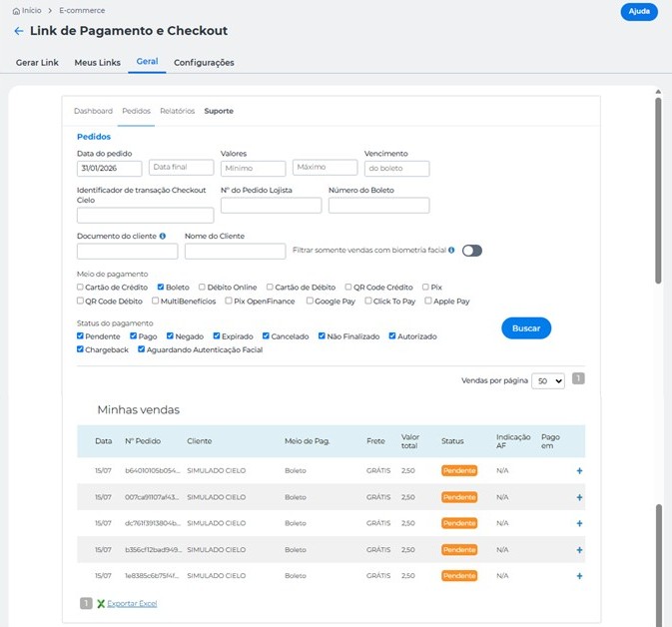
Task: Open the Relatórios sub-tab
Action: click(x=178, y=111)
